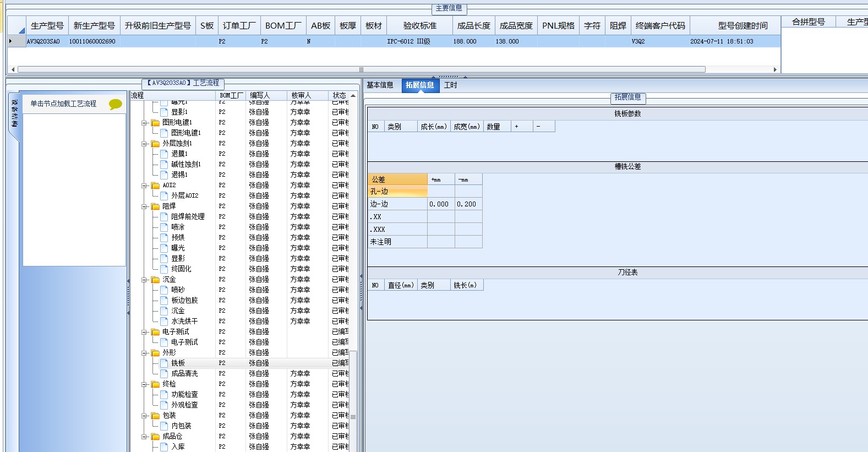The width and height of the screenshot is (868, 452).
Task: Click the tree list scroll up arrow
Action: [x=353, y=96]
